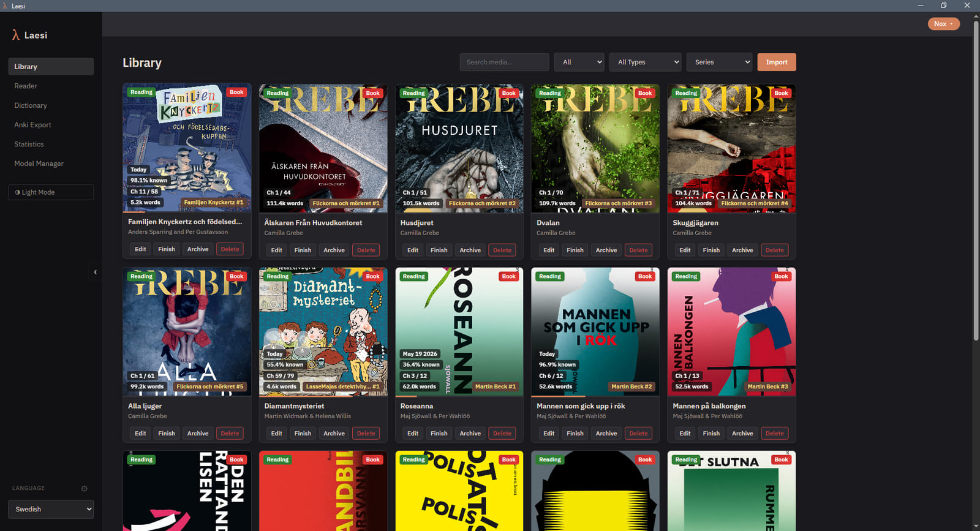Mark Husdjuret as finished
Screen dimensions: 980x531
pos(439,250)
